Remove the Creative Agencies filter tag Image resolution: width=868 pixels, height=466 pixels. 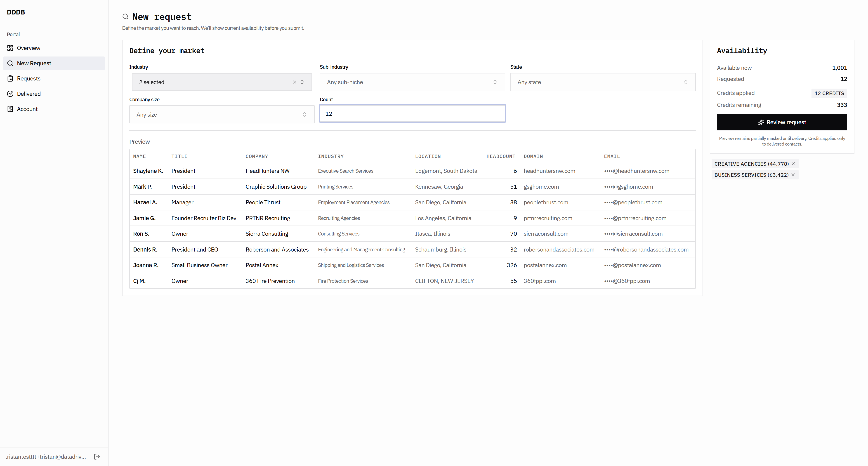coord(793,164)
